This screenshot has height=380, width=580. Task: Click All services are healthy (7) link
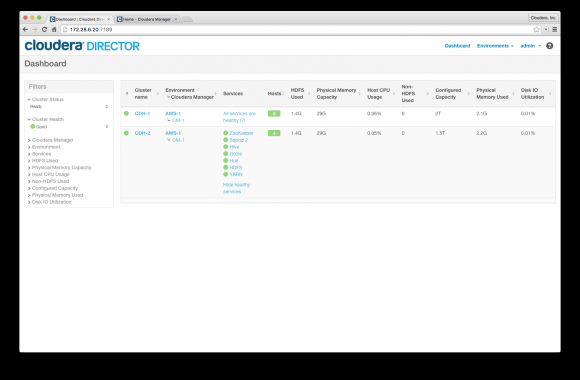[x=239, y=117]
